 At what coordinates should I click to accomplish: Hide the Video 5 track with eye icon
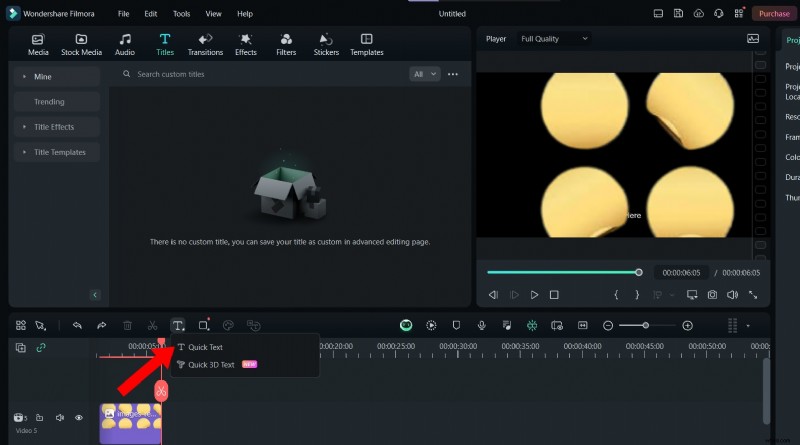[x=79, y=417]
